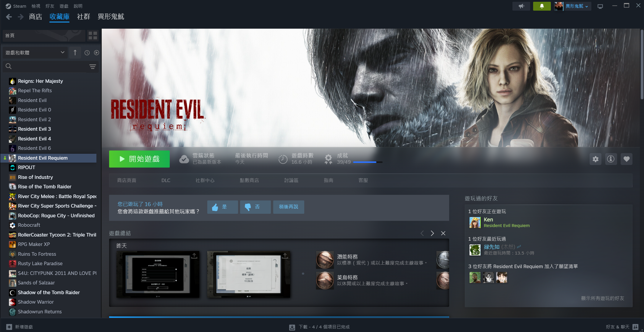Click the achievements progress bar
This screenshot has width=644, height=332.
click(368, 162)
